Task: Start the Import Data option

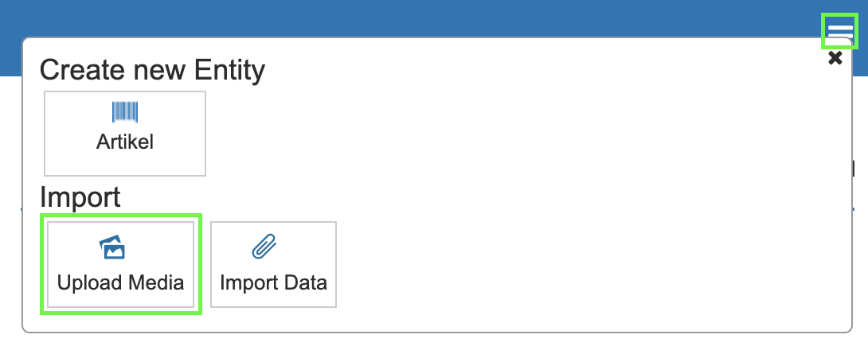Action: (273, 264)
